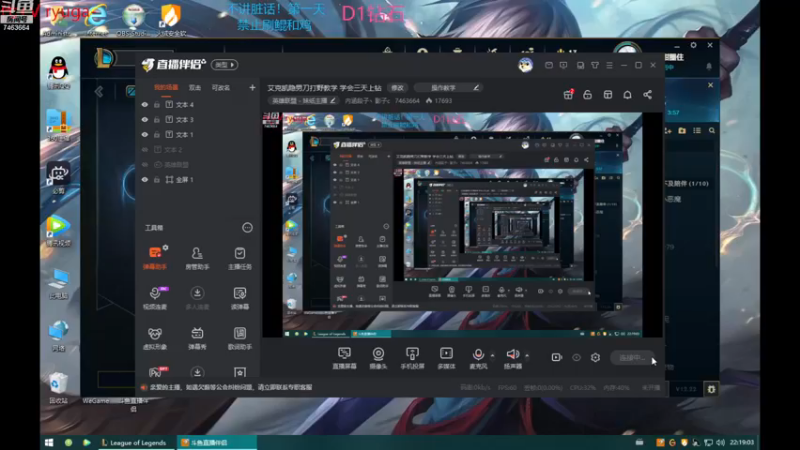This screenshot has width=800, height=450.
Task: Add a new scene with plus button
Action: (x=252, y=88)
